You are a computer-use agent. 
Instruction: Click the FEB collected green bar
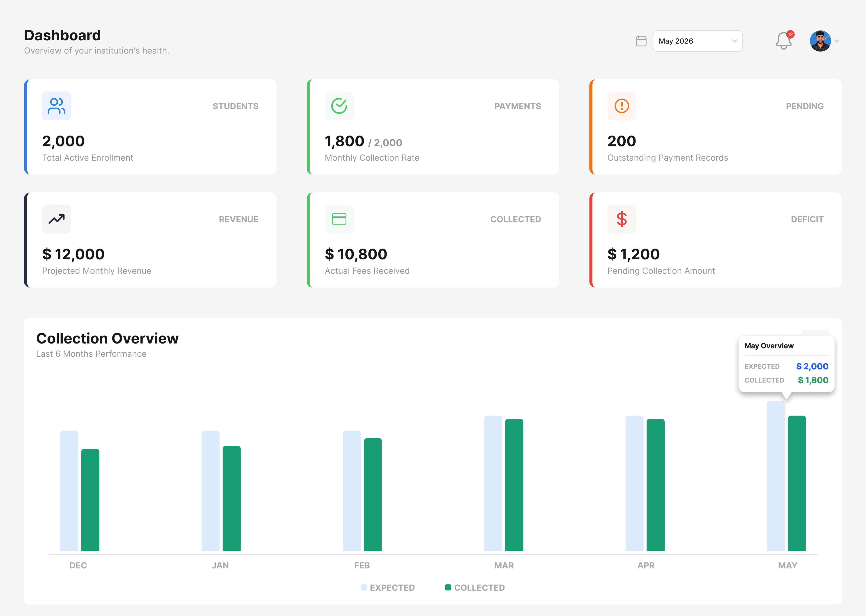click(x=373, y=494)
